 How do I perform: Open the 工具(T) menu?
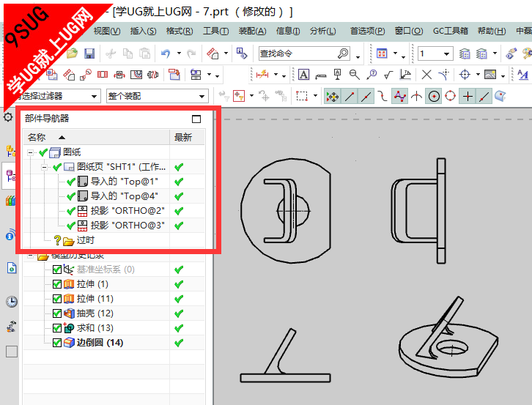click(215, 31)
